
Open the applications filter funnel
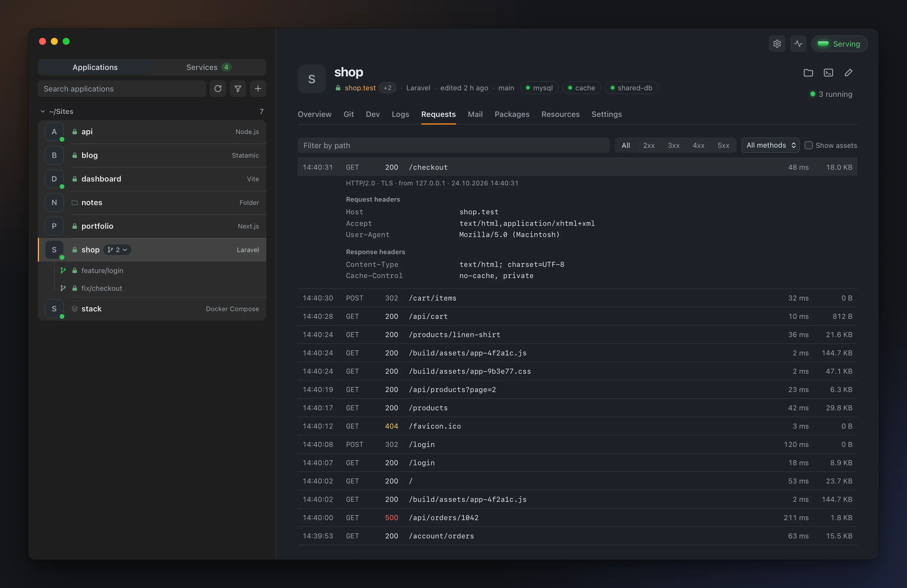coord(238,89)
